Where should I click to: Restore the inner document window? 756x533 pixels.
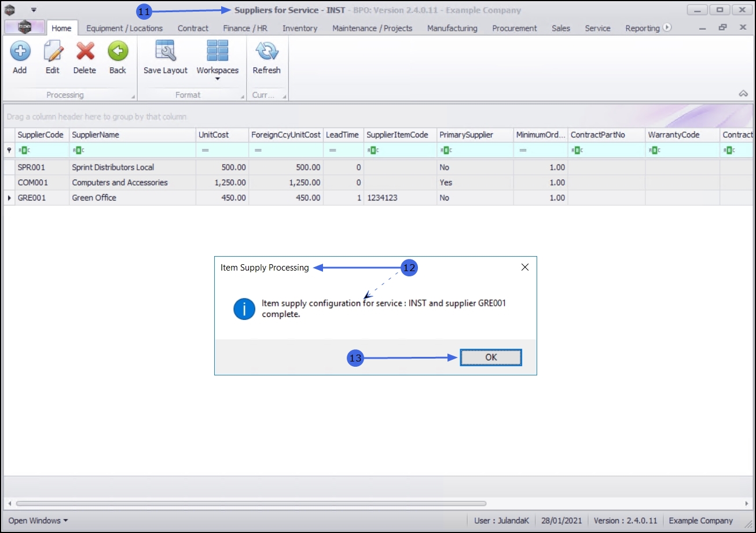pyautogui.click(x=722, y=27)
